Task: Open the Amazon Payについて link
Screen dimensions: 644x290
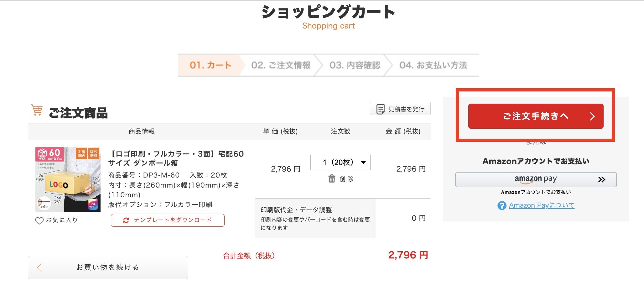Action: [x=542, y=205]
